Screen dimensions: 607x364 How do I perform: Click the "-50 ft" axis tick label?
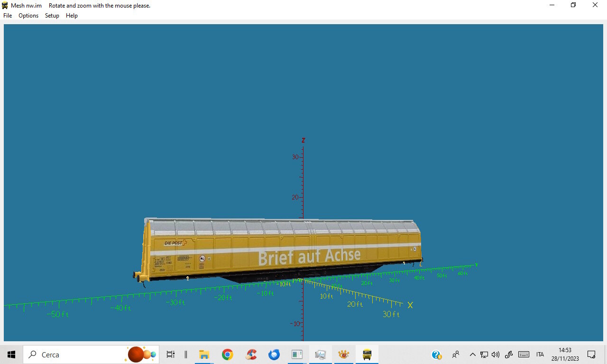click(58, 314)
